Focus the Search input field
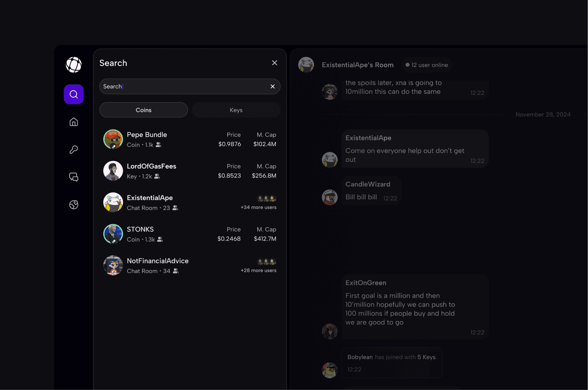588x390 pixels. (x=190, y=86)
